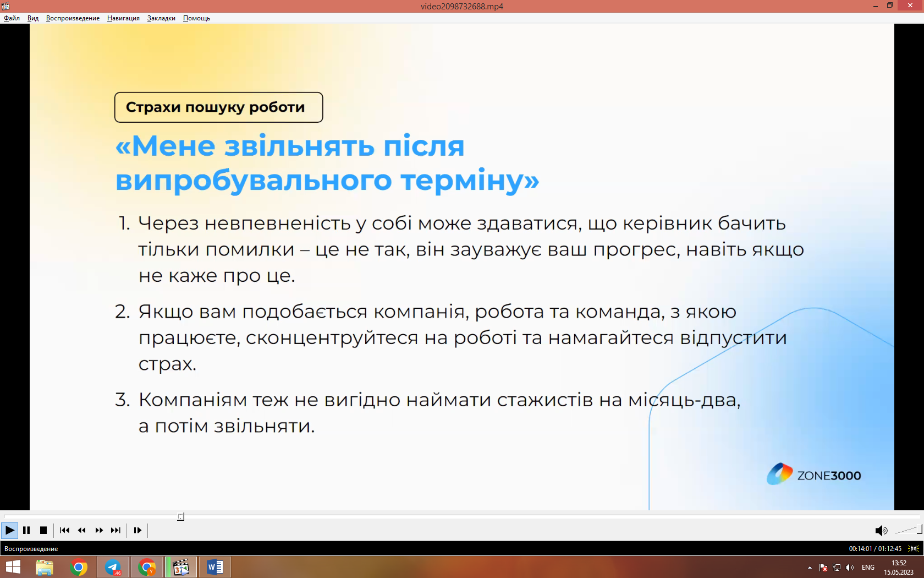The image size is (924, 578).
Task: Open the Навигация menu
Action: click(x=123, y=18)
